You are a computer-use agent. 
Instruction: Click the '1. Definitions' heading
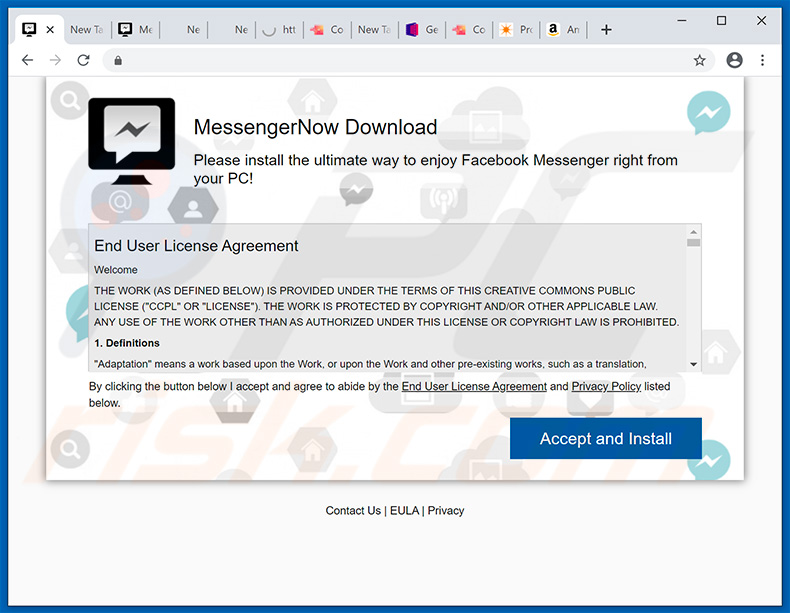pyautogui.click(x=127, y=343)
